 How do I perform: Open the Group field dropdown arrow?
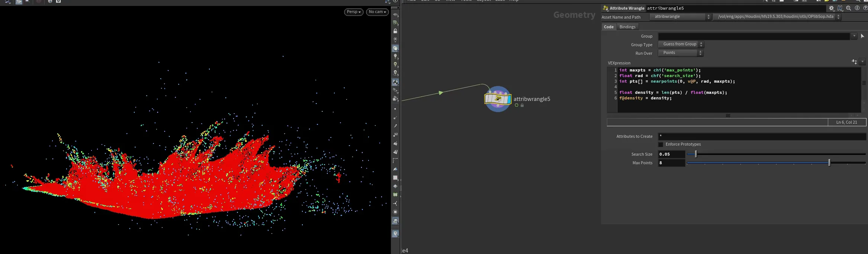point(854,36)
